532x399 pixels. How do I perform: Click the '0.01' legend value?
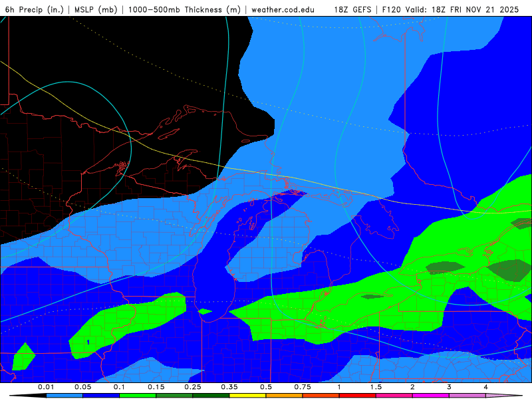pos(46,387)
